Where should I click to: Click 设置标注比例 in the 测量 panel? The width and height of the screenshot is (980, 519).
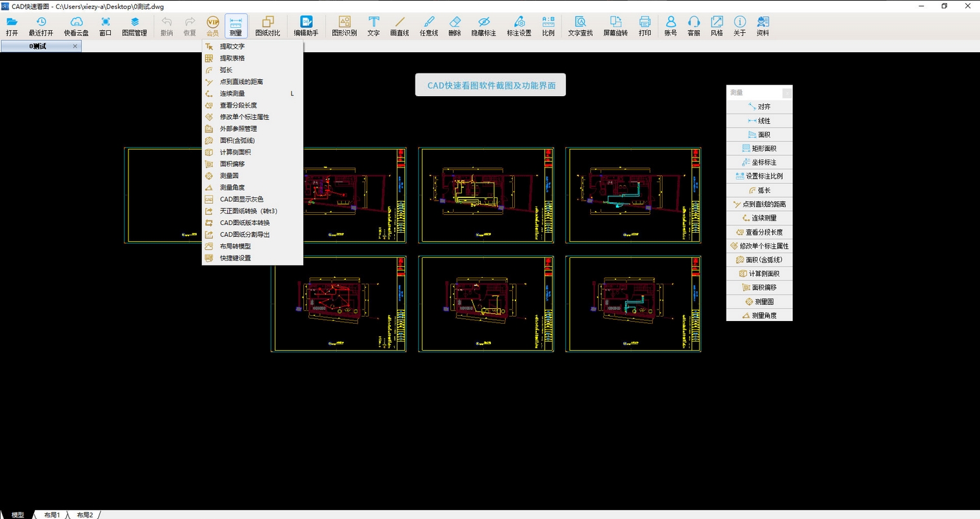click(759, 176)
